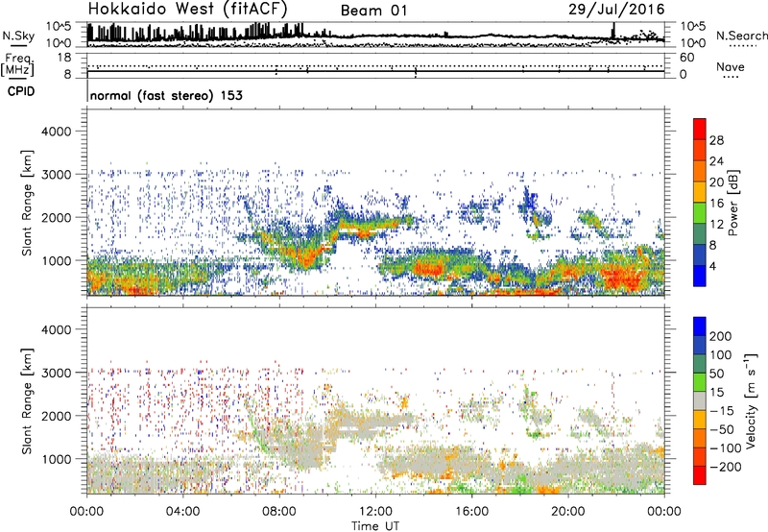Click the 60 label on Nave axis
The height and width of the screenshot is (532, 768).
(x=686, y=58)
